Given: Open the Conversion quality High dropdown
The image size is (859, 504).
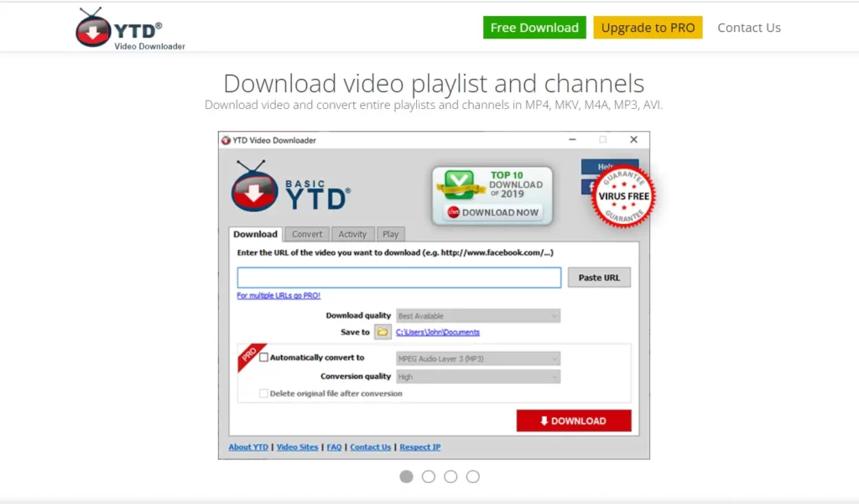Looking at the screenshot, I should pyautogui.click(x=477, y=377).
